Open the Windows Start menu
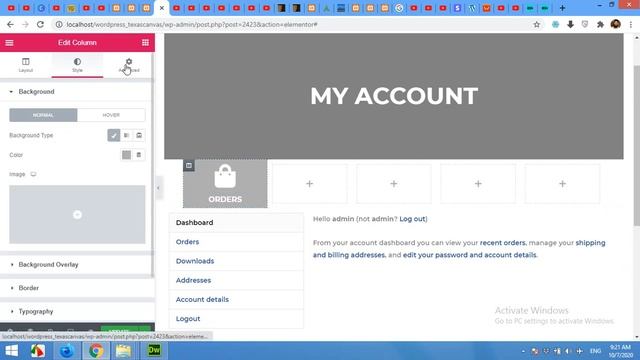Screen dimensions: 640x360 11,351
